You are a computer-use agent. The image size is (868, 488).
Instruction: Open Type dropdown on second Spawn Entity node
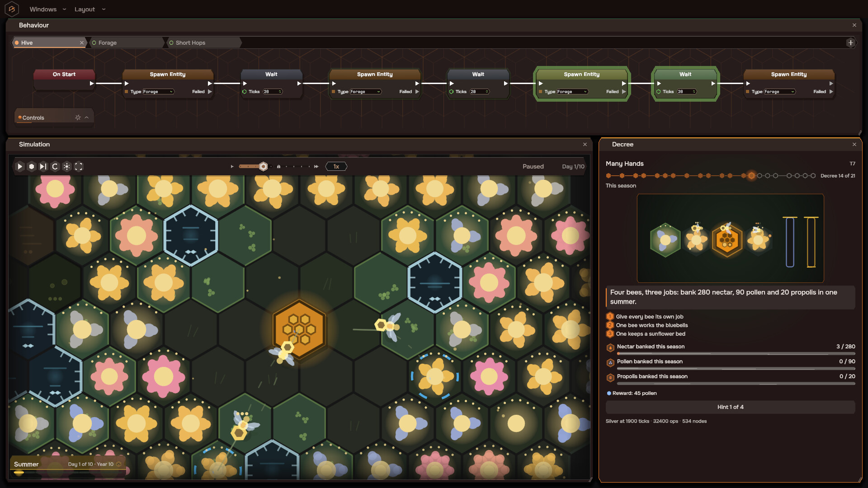click(365, 92)
